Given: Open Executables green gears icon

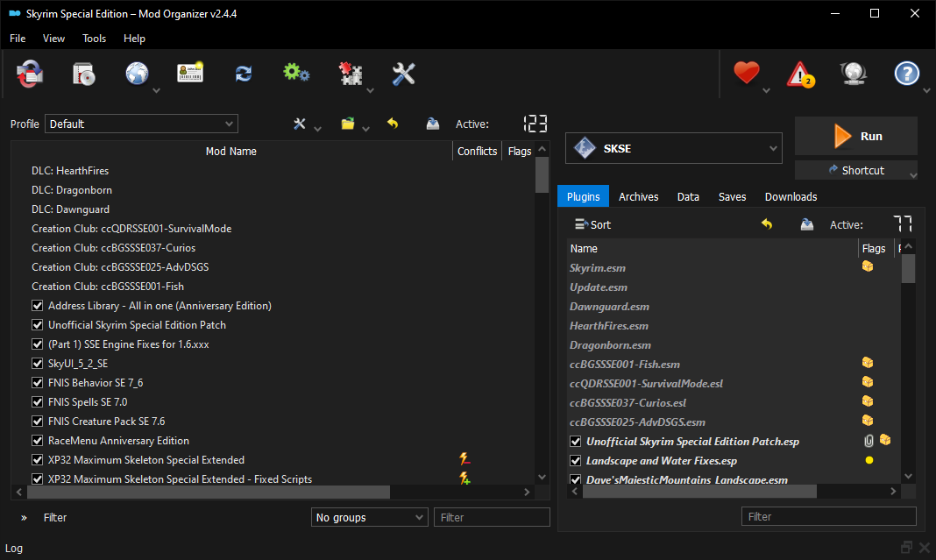Looking at the screenshot, I should (296, 73).
